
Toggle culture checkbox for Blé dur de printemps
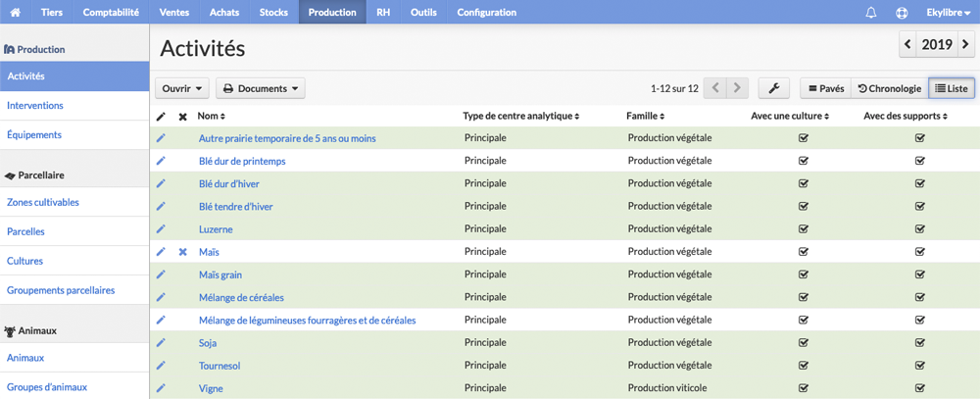pyautogui.click(x=804, y=161)
